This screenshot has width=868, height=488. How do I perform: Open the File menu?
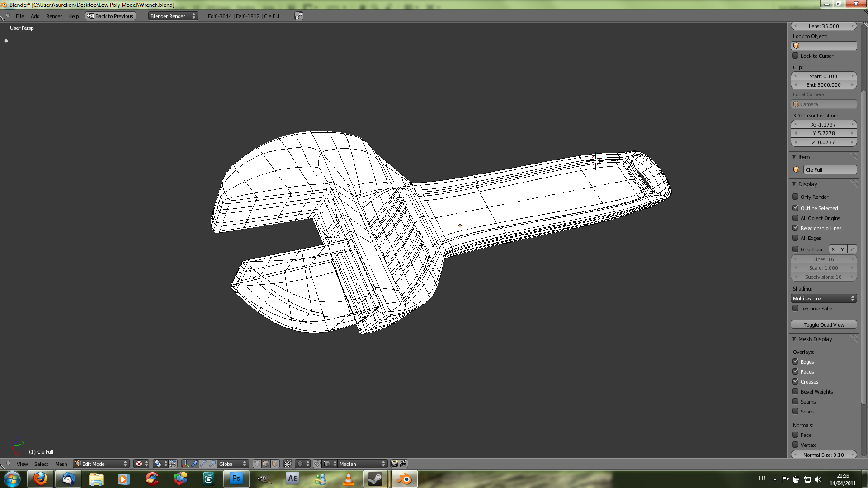coord(20,16)
